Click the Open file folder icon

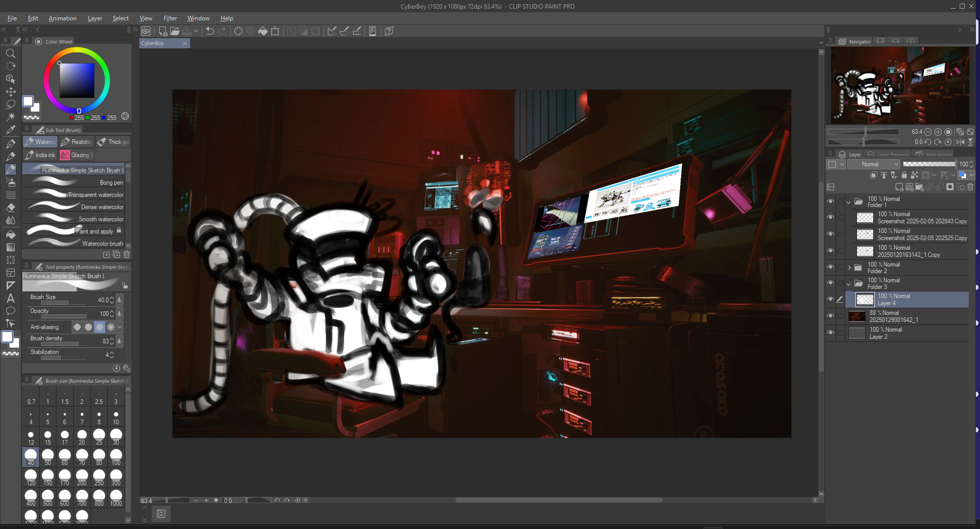point(175,31)
